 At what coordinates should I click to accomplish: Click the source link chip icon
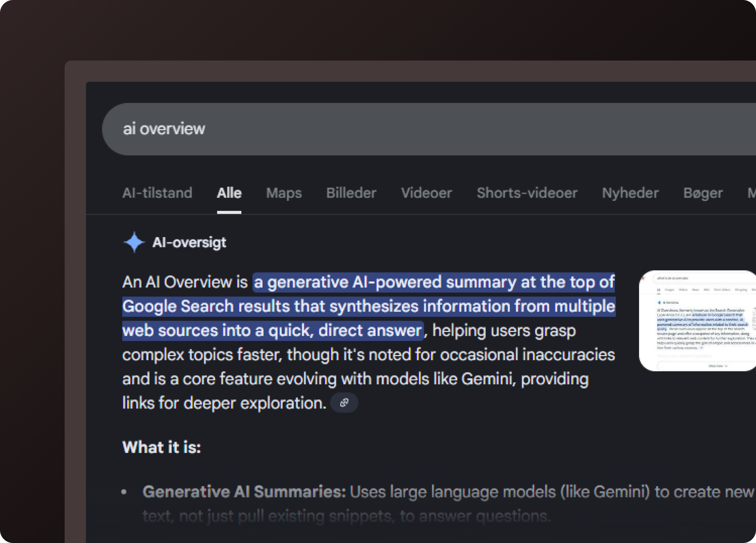pyautogui.click(x=344, y=403)
